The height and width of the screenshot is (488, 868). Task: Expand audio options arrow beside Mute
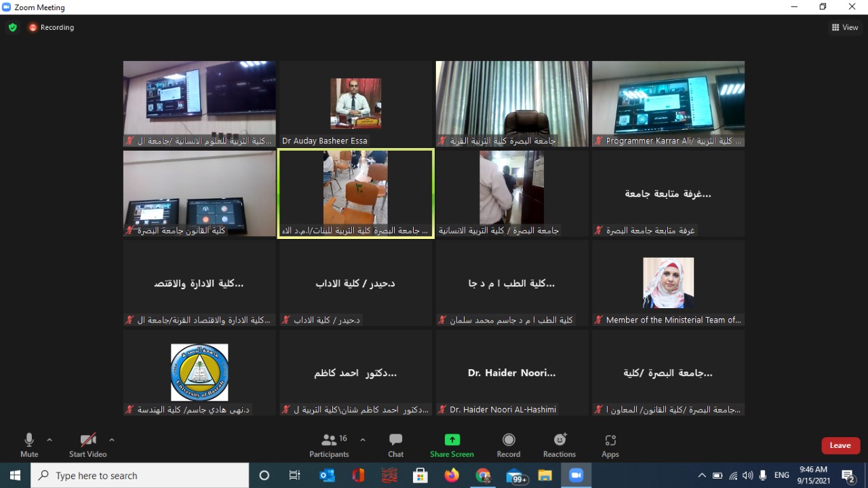[50, 440]
